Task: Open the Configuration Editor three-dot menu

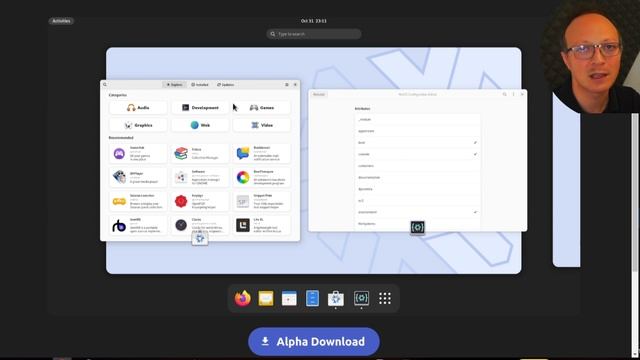Action: pos(513,94)
